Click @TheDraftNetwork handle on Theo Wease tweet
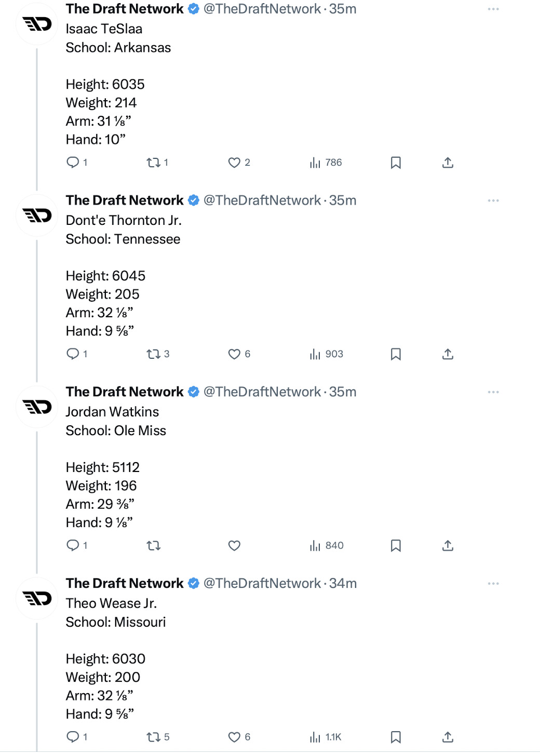This screenshot has height=756, width=540. click(262, 584)
